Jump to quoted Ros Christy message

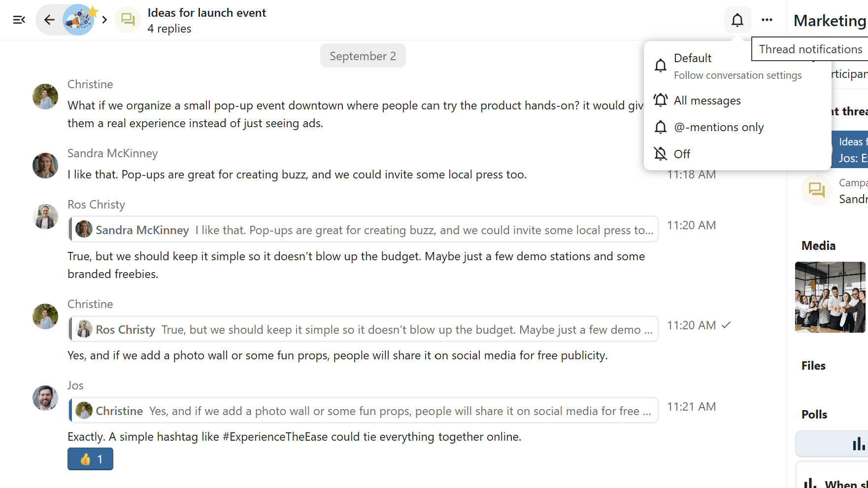coord(364,329)
